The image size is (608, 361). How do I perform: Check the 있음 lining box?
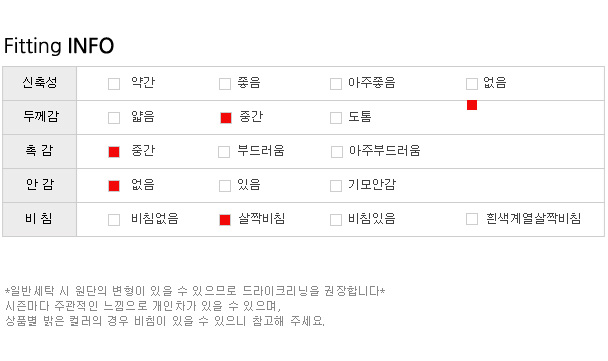click(x=225, y=186)
